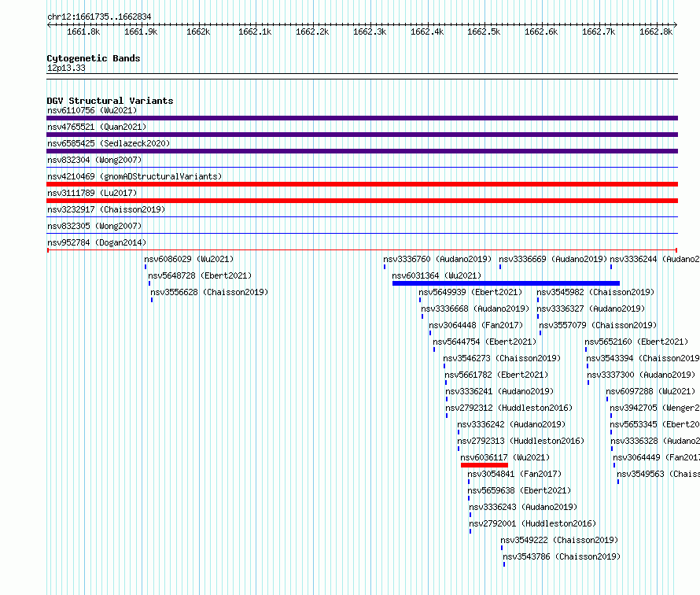The height and width of the screenshot is (595, 700).
Task: Click the nsv5653345 variant label
Action: [654, 424]
